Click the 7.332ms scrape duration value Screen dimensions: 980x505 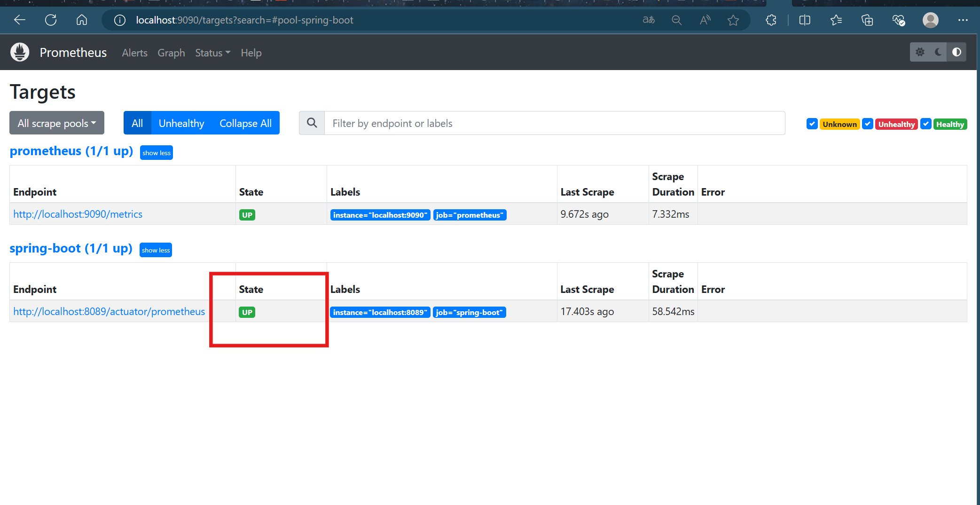671,214
